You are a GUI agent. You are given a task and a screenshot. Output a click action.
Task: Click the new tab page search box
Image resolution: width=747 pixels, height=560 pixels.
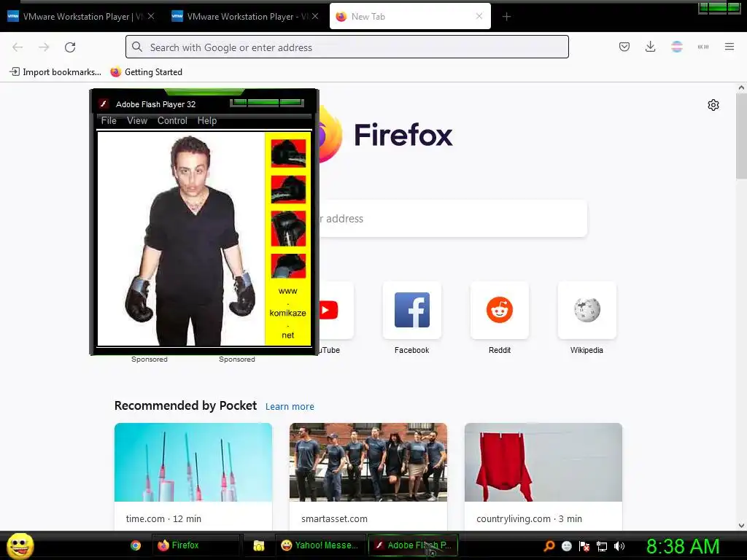452,219
